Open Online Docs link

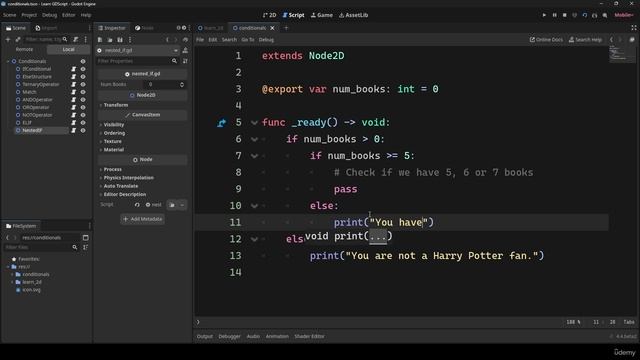[546, 40]
